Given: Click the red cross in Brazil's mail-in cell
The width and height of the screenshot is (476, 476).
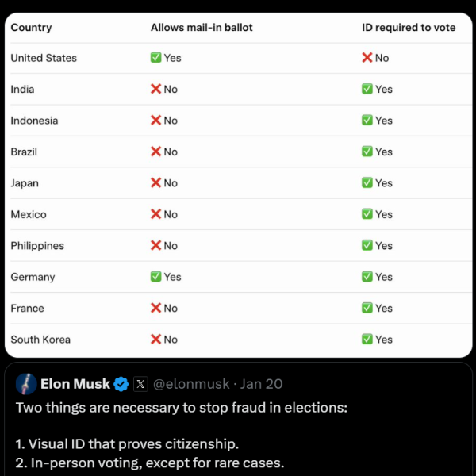Looking at the screenshot, I should tap(156, 152).
